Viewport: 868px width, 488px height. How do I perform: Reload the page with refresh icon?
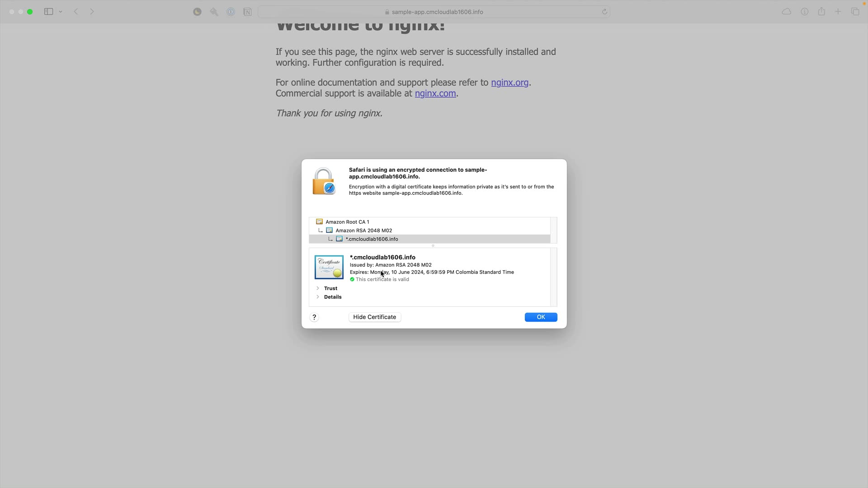coord(604,12)
